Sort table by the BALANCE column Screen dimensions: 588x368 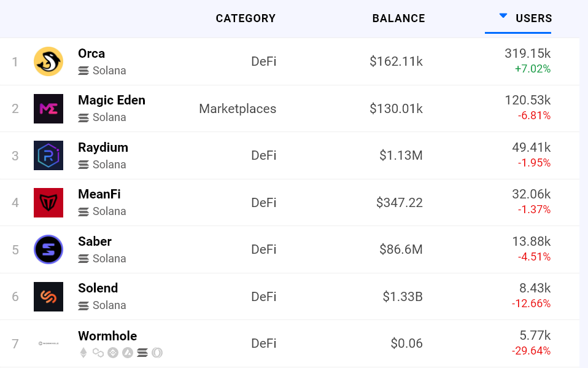[398, 18]
